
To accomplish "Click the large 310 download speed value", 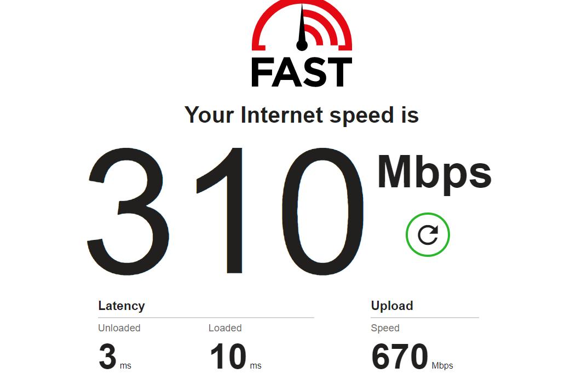I will point(226,211).
